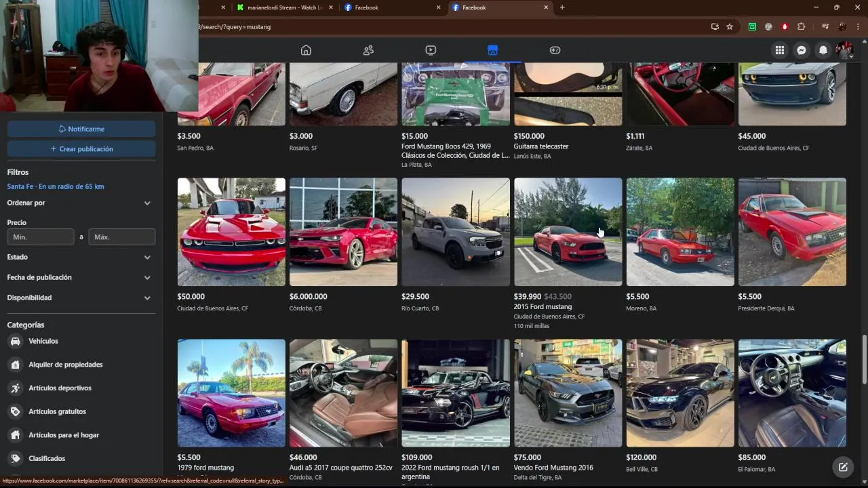Click the new message compose icon
Viewport: 868px width, 488px height.
(843, 467)
